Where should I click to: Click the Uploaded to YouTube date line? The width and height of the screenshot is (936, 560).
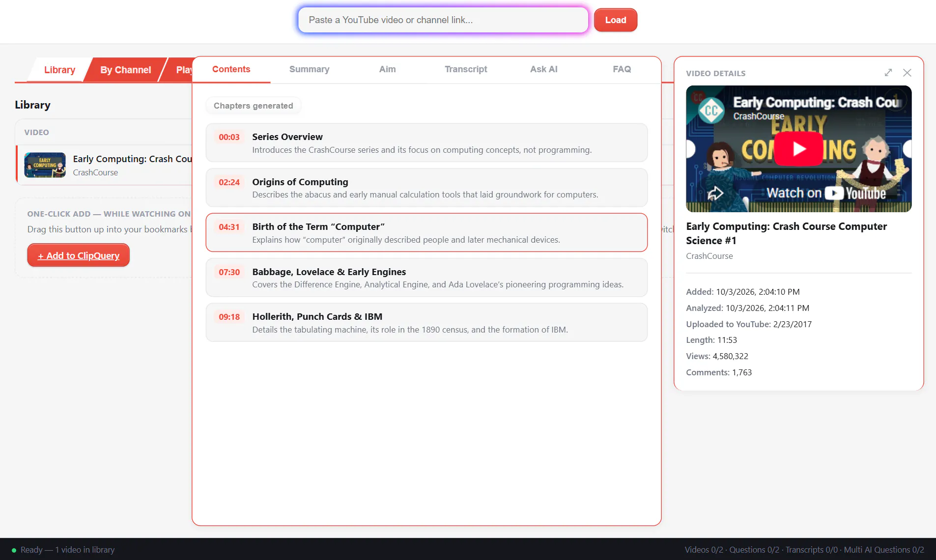(749, 324)
